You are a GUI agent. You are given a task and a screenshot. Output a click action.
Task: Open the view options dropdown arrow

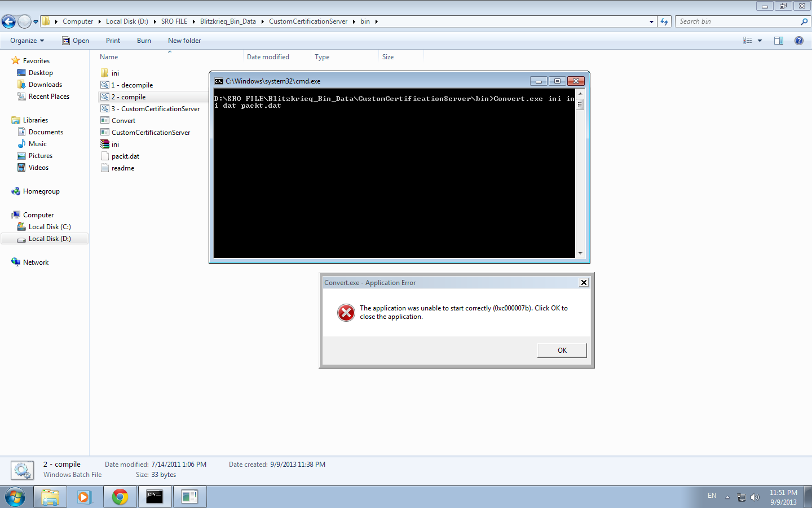tap(760, 41)
